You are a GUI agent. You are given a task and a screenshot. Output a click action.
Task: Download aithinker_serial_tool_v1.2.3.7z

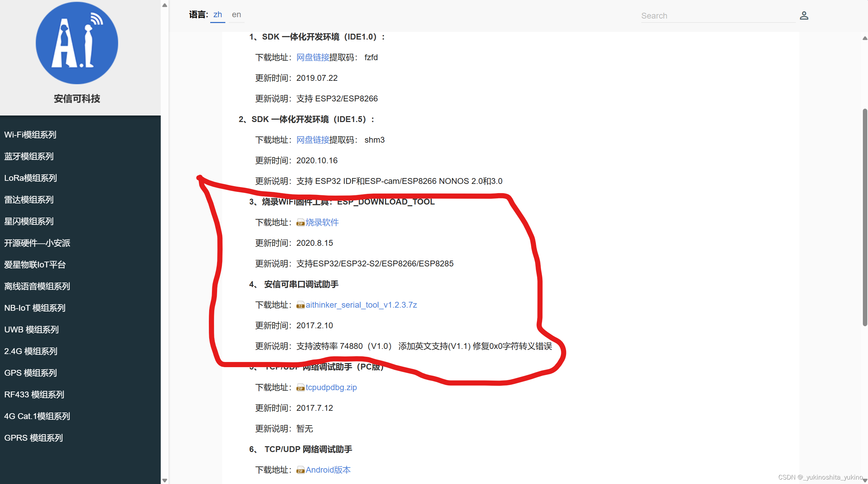(x=361, y=305)
